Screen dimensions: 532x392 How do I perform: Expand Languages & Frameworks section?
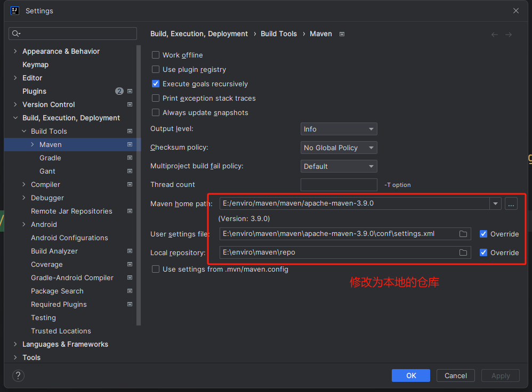(x=15, y=344)
